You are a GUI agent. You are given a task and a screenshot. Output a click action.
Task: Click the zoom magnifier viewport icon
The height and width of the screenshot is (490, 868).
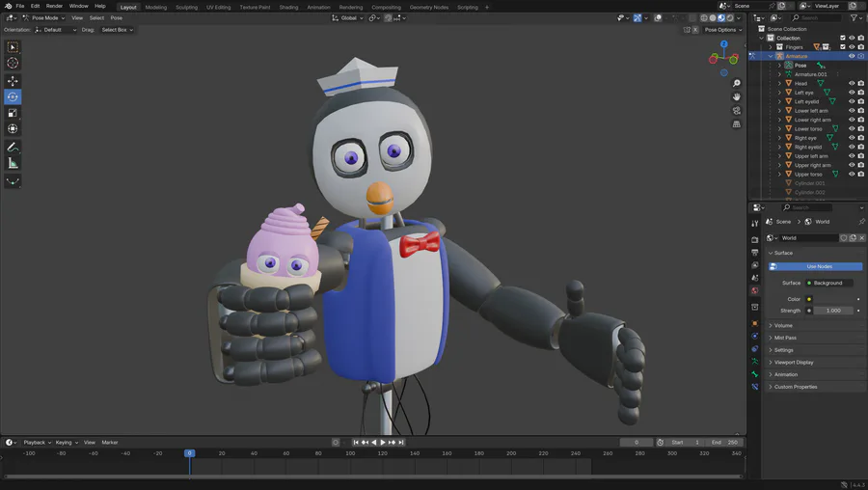(x=736, y=83)
